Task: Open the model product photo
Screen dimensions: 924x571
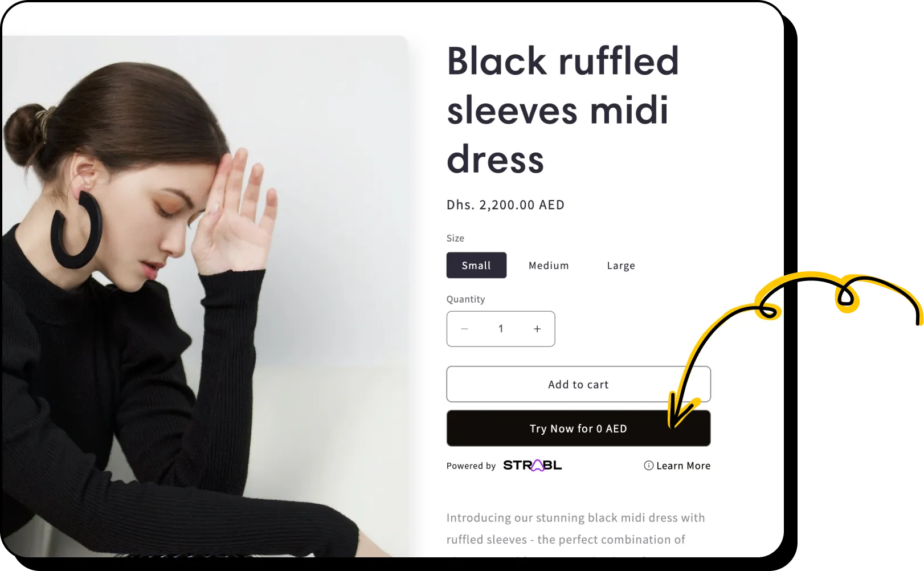Action: pyautogui.click(x=205, y=296)
